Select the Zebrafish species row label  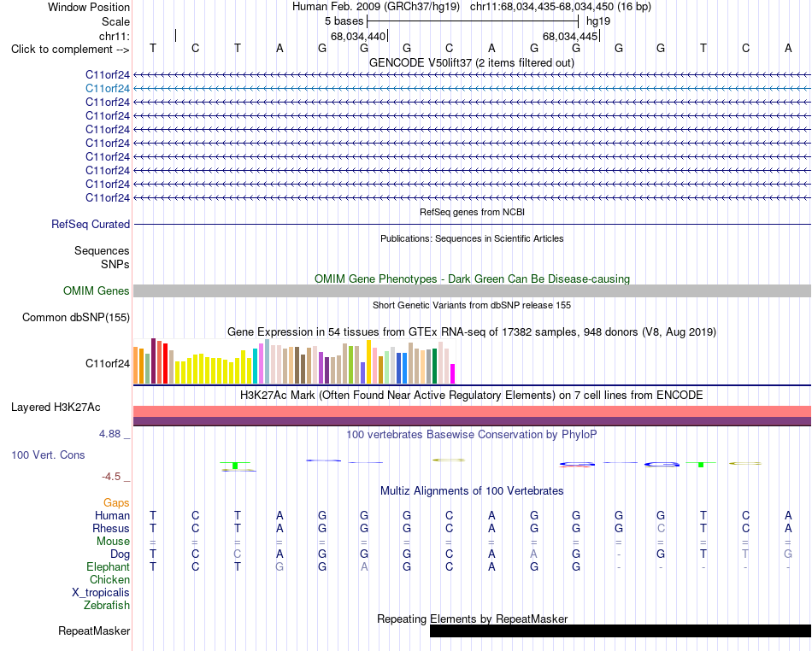tap(107, 606)
